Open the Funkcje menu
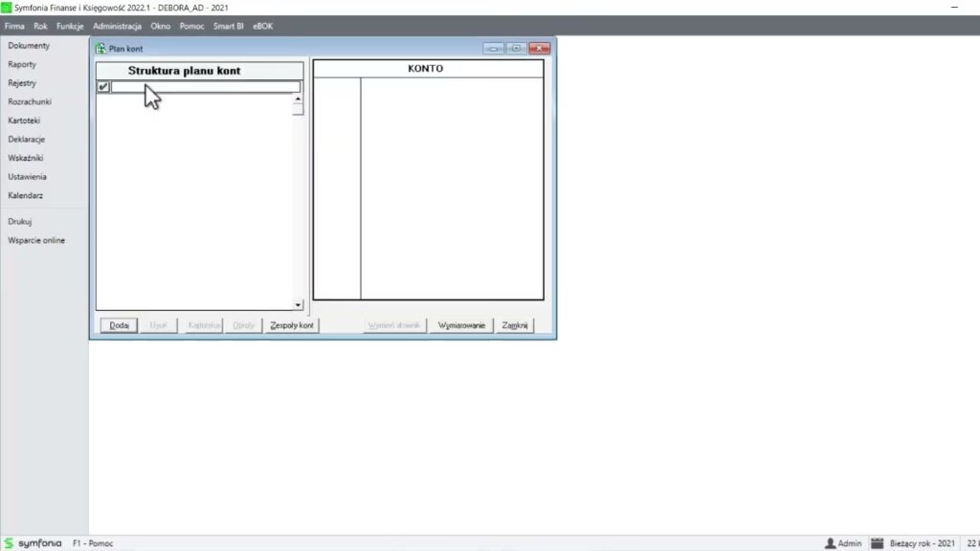980x551 pixels. 70,26
